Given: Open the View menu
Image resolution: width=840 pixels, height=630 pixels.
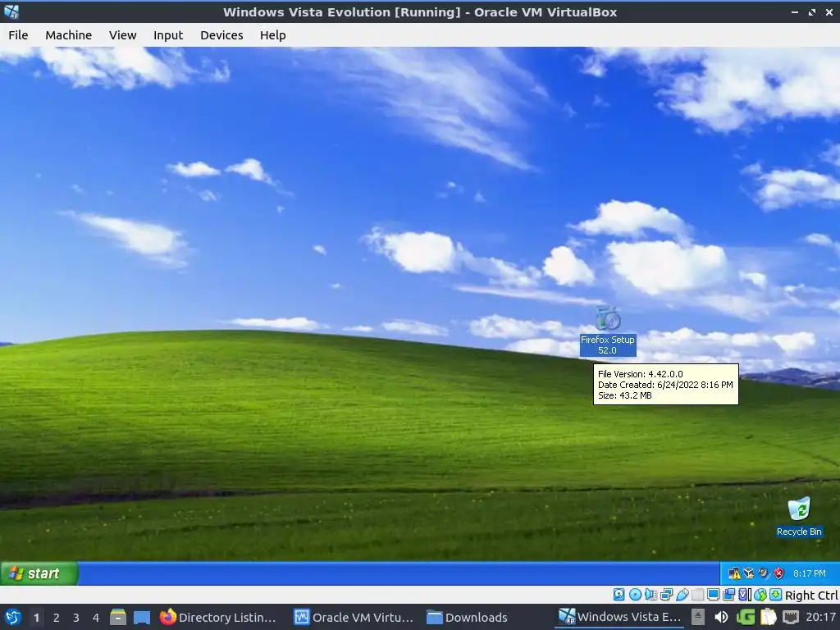Looking at the screenshot, I should point(123,35).
